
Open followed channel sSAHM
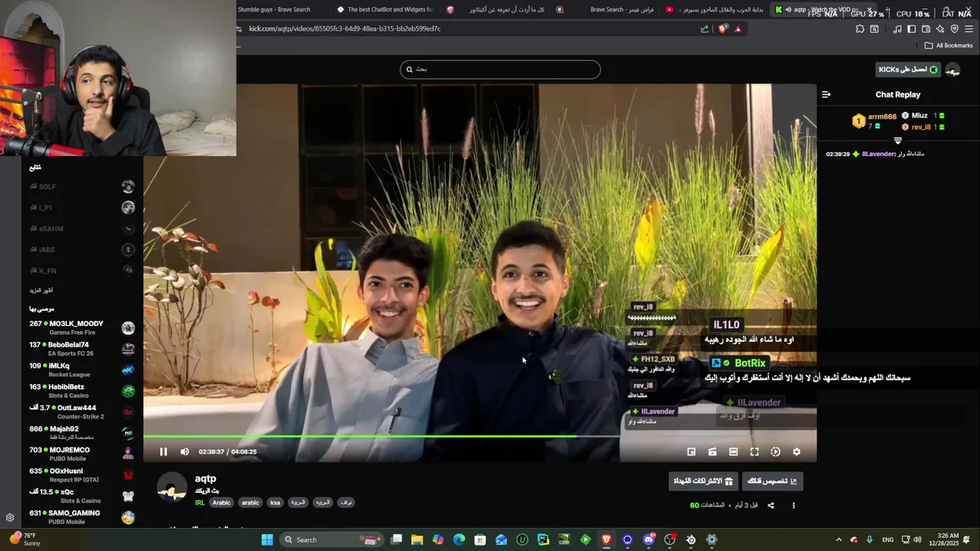(82, 229)
